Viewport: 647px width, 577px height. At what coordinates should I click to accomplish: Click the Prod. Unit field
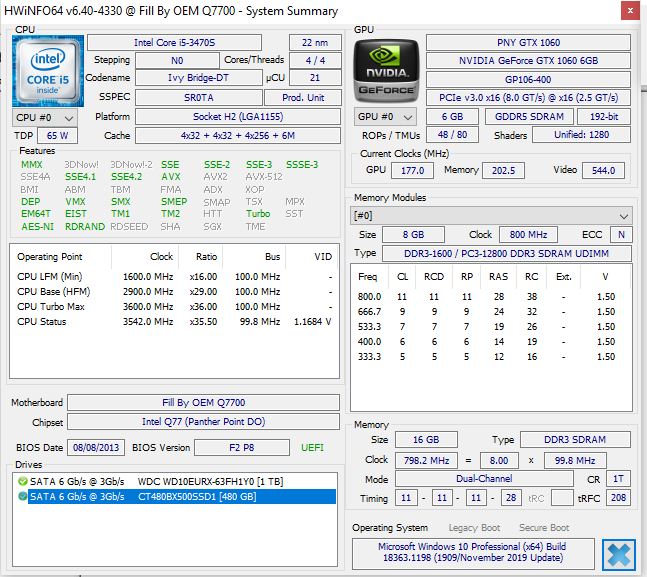click(303, 97)
